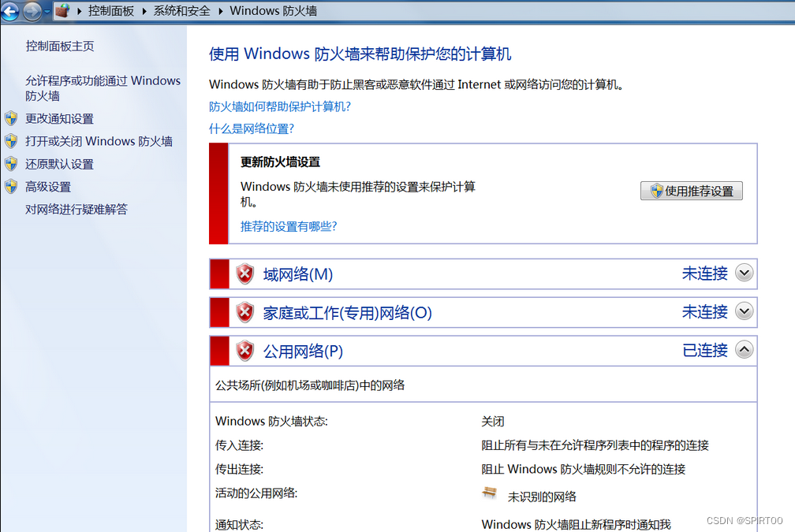Click 传入连接: label
This screenshot has width=795, height=532.
coord(239,445)
